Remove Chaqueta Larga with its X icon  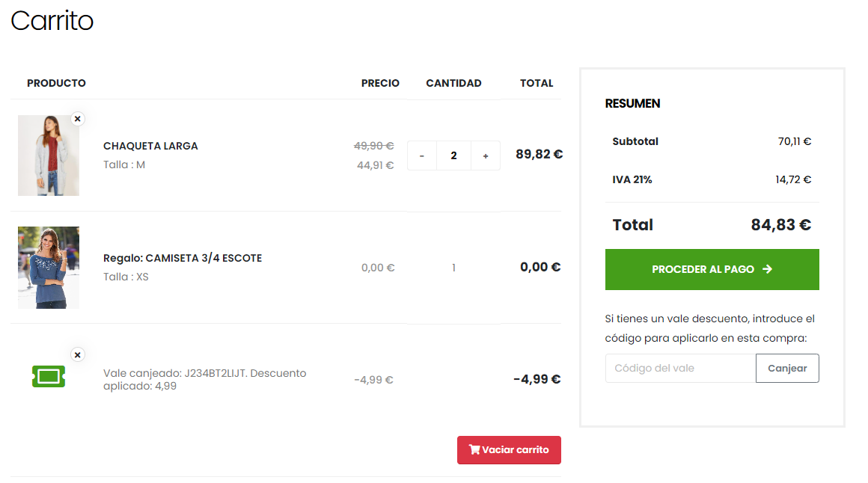[x=78, y=119]
